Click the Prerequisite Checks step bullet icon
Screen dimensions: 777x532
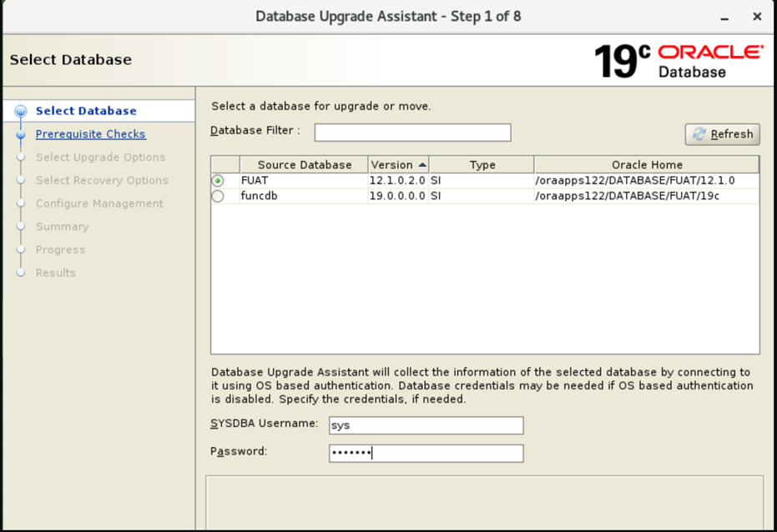click(21, 134)
